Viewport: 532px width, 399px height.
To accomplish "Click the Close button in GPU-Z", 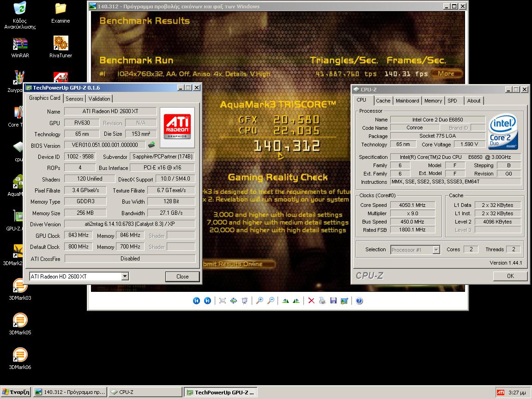I will [x=182, y=277].
